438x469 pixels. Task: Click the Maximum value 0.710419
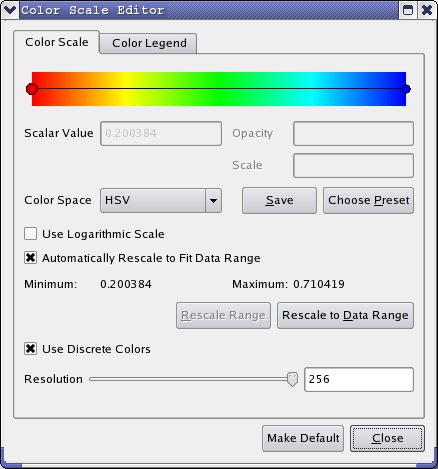click(319, 284)
